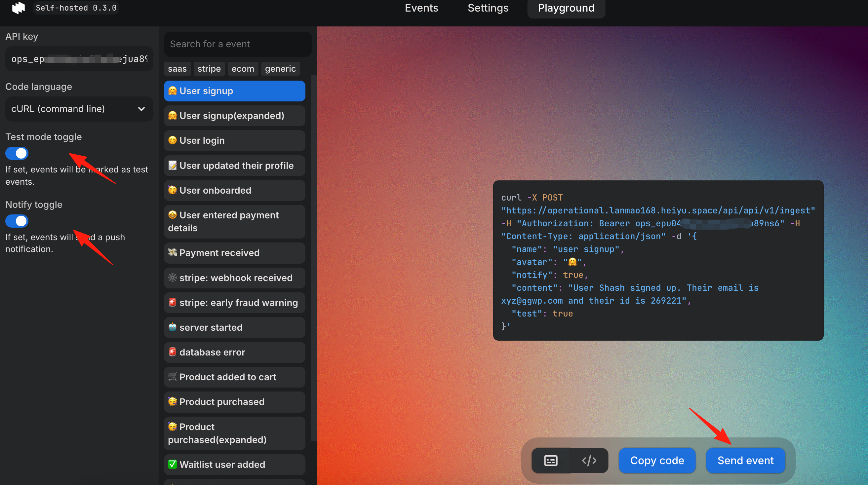This screenshot has width=868, height=485.
Task: Select the database error event
Action: pyautogui.click(x=235, y=352)
